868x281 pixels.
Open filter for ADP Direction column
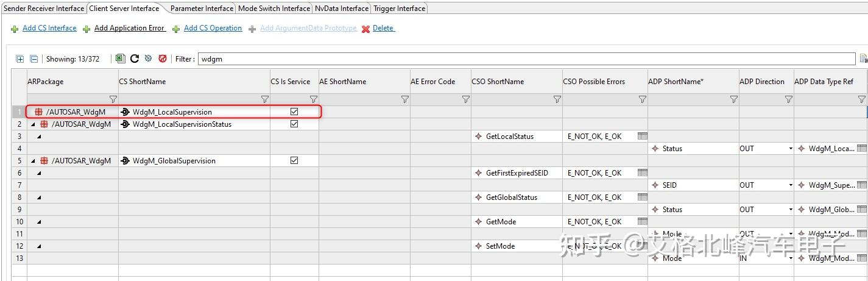(788, 99)
